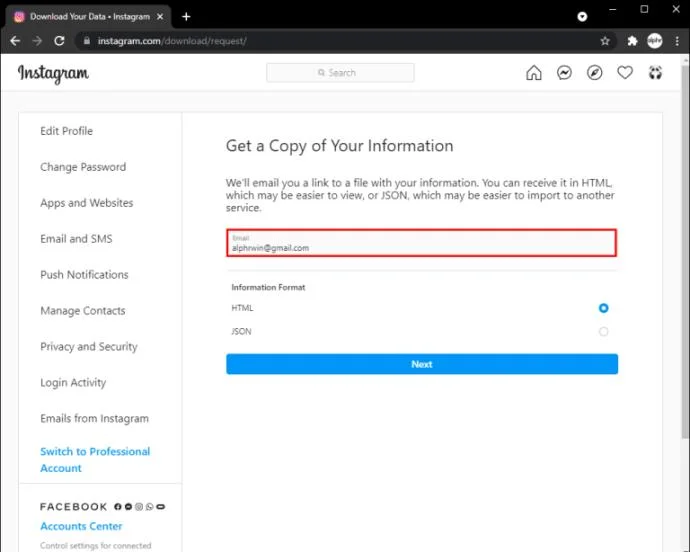Open the Explore compass icon
Viewport: 690px width, 552px height.
(595, 73)
